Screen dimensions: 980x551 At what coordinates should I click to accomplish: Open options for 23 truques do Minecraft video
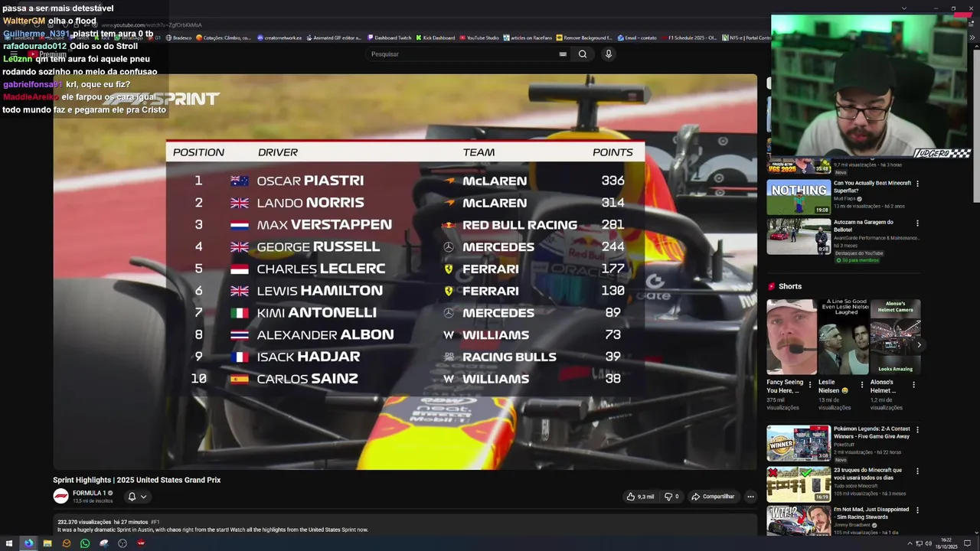click(x=917, y=471)
